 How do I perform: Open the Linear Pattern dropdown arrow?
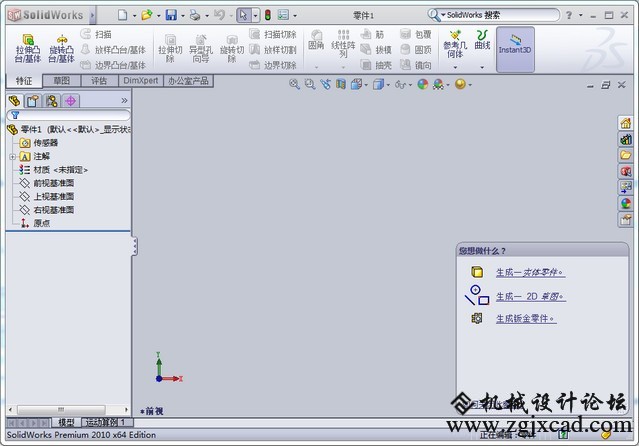coord(343,67)
